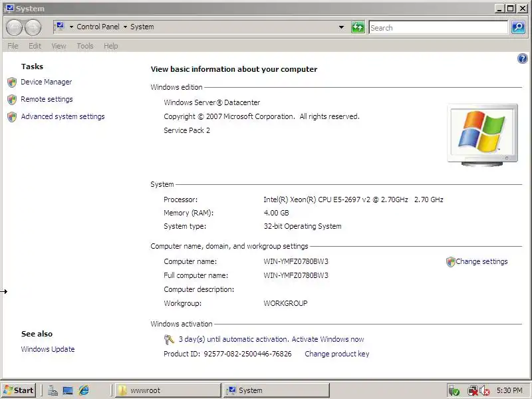Click the Device Manager shield icon

click(x=12, y=82)
